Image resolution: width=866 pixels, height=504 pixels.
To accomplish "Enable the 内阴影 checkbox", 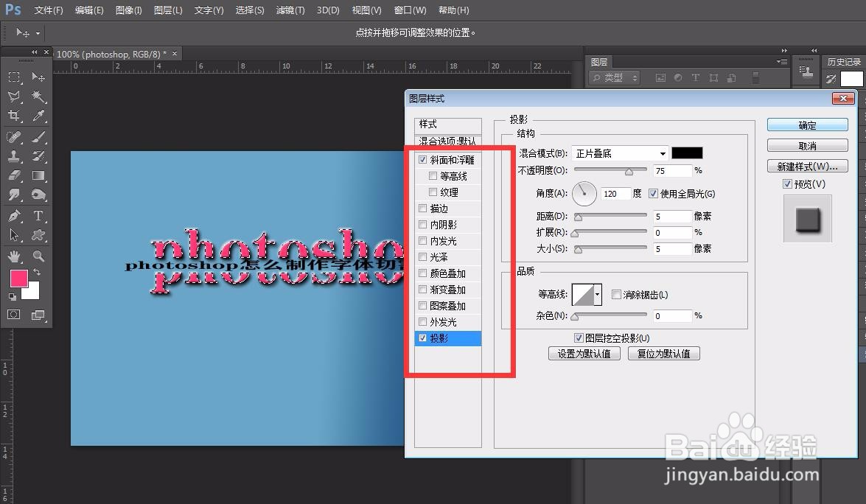I will [x=423, y=224].
